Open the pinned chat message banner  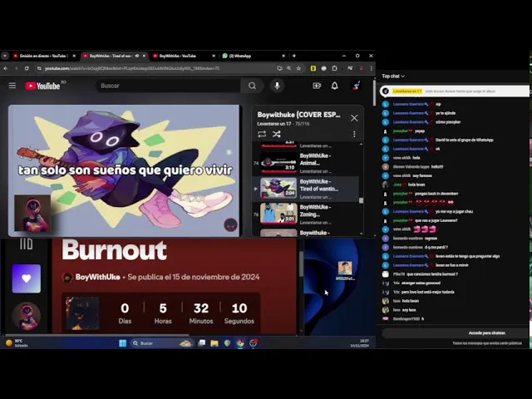pyautogui.click(x=455, y=91)
